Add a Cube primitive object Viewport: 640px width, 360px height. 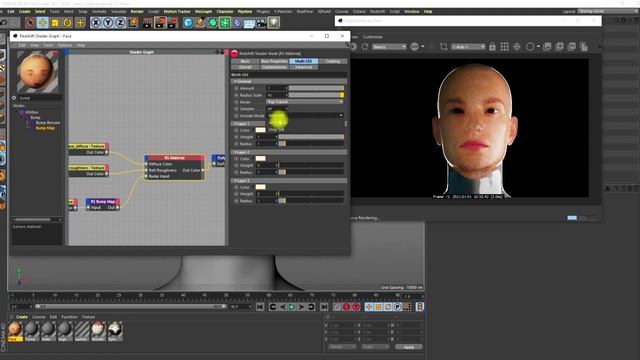188,23
